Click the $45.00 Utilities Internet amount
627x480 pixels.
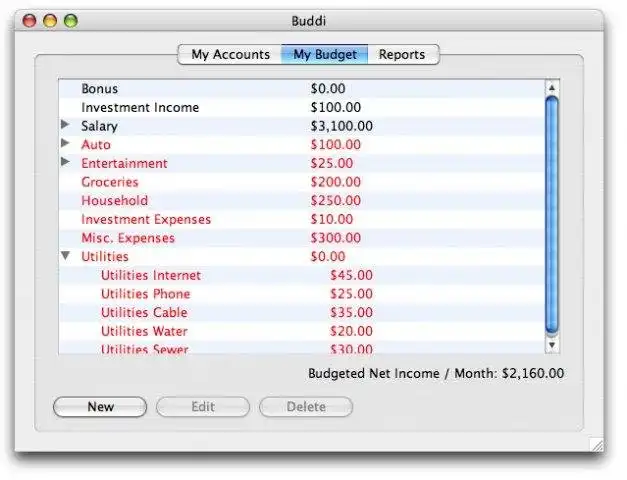[351, 275]
